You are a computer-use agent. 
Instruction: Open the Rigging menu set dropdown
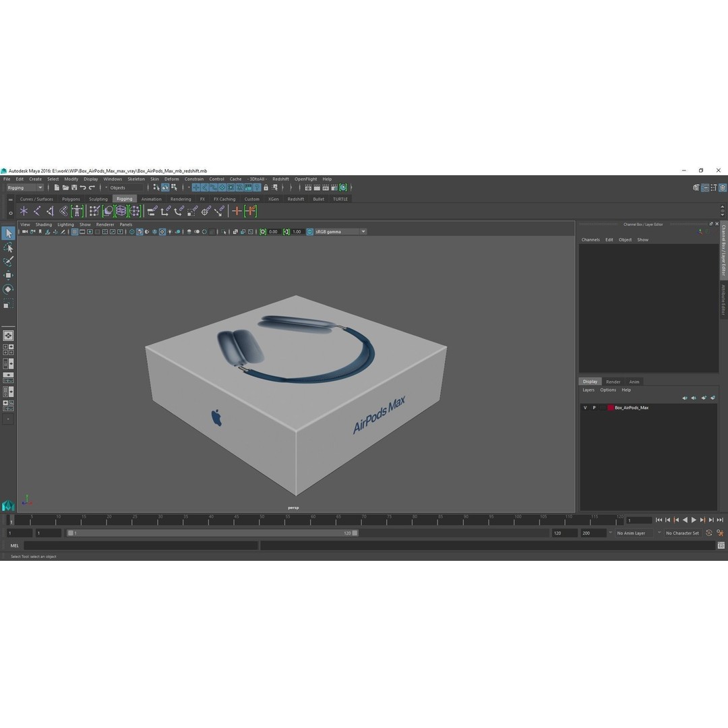(25, 187)
